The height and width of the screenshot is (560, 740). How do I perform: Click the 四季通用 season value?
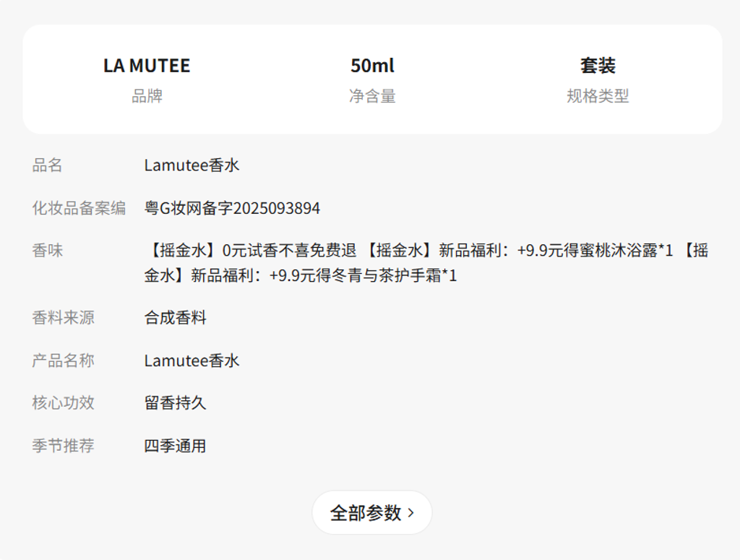pos(176,446)
